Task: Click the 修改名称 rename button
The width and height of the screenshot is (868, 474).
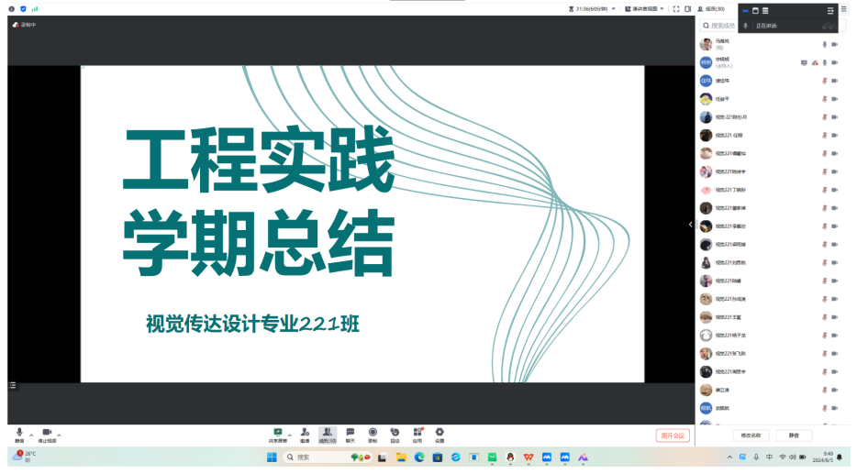Action: (751, 435)
